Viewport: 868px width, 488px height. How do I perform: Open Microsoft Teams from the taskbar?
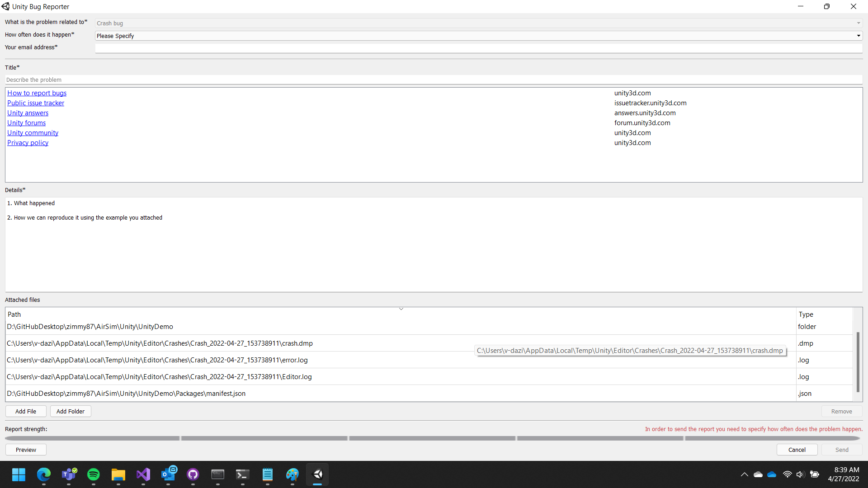[x=69, y=474]
